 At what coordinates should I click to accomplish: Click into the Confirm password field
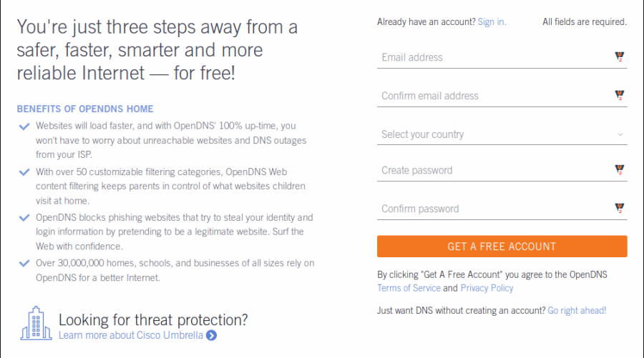(x=494, y=209)
